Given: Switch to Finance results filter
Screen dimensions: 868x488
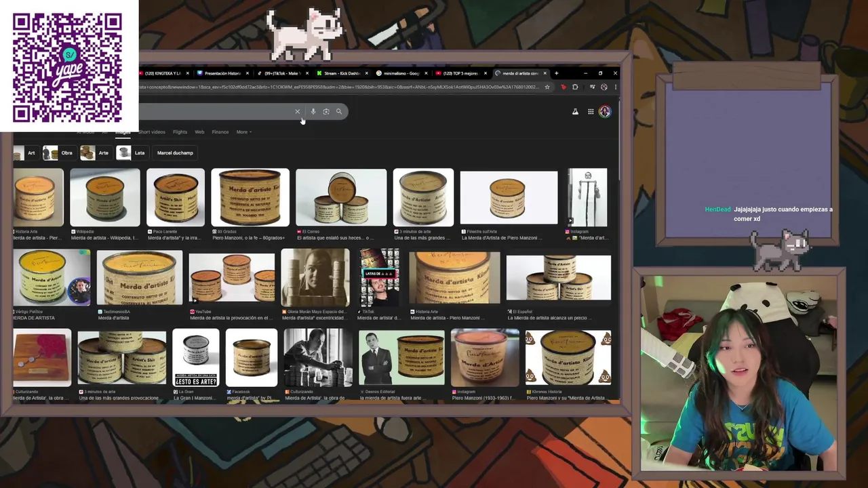Looking at the screenshot, I should 220,132.
